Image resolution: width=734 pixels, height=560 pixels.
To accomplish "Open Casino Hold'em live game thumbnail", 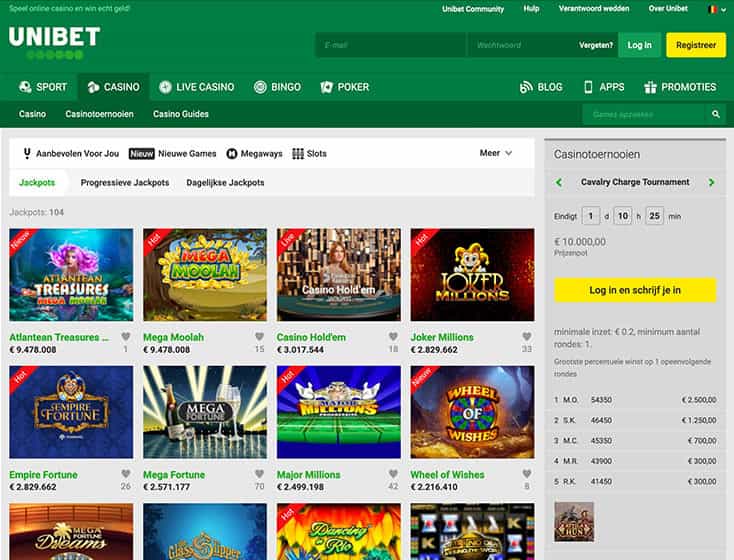I will coord(339,275).
